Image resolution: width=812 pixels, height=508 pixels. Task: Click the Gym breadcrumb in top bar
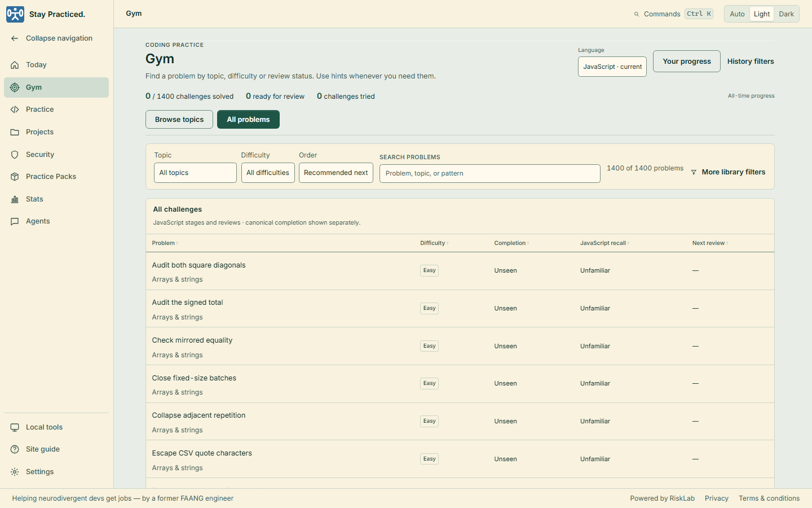(x=134, y=14)
